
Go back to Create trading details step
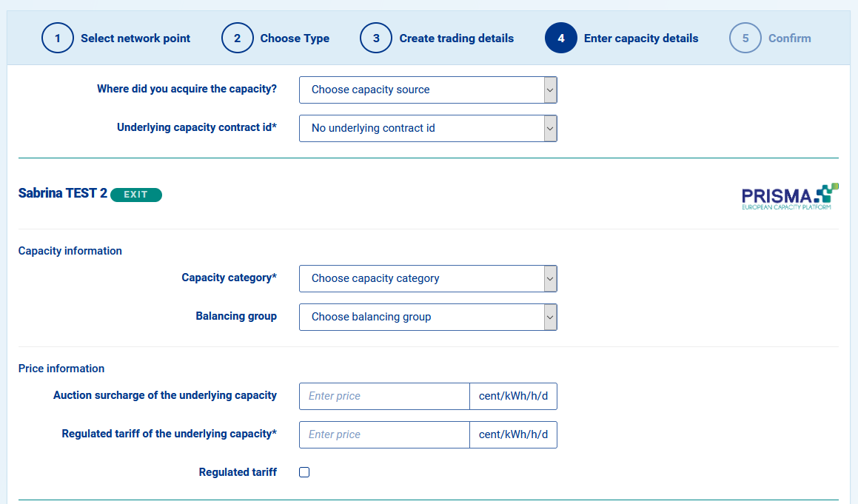click(x=456, y=38)
